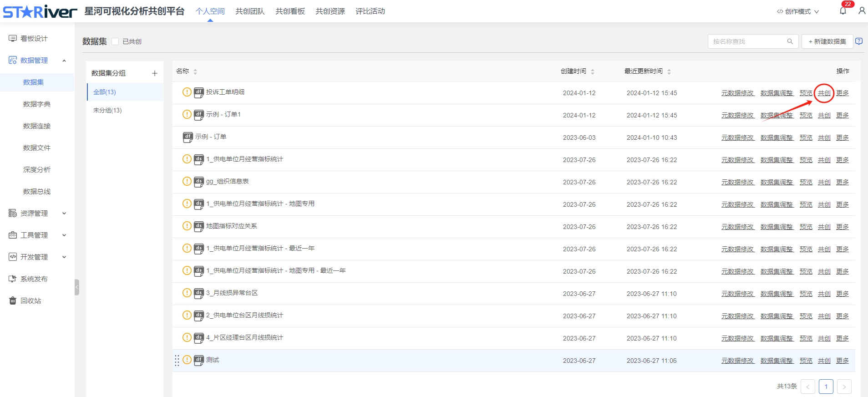Viewport: 868px width, 397px height.
Task: Focus the 按名称查找 search field
Action: click(748, 41)
